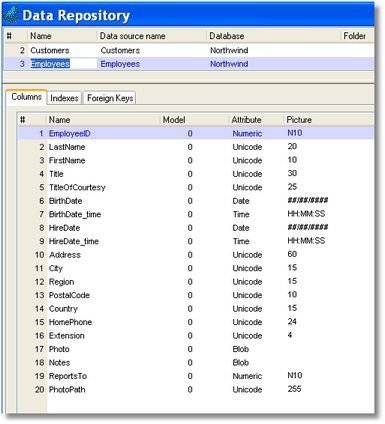Edit the Employees name input field
The width and height of the screenshot is (385, 424).
point(62,64)
